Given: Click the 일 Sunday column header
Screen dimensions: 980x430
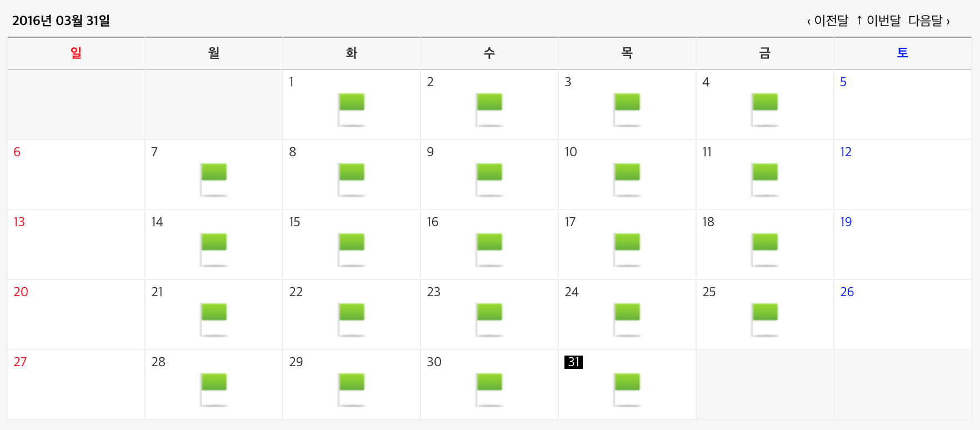Looking at the screenshot, I should click(76, 53).
